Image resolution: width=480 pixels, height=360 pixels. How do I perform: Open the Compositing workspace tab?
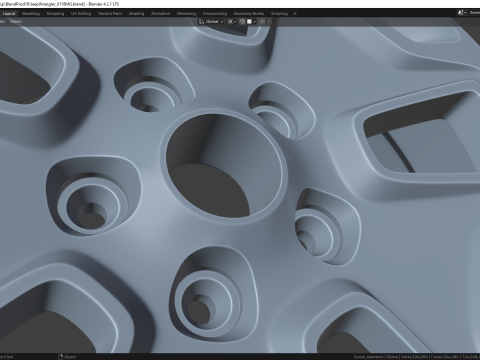click(215, 14)
